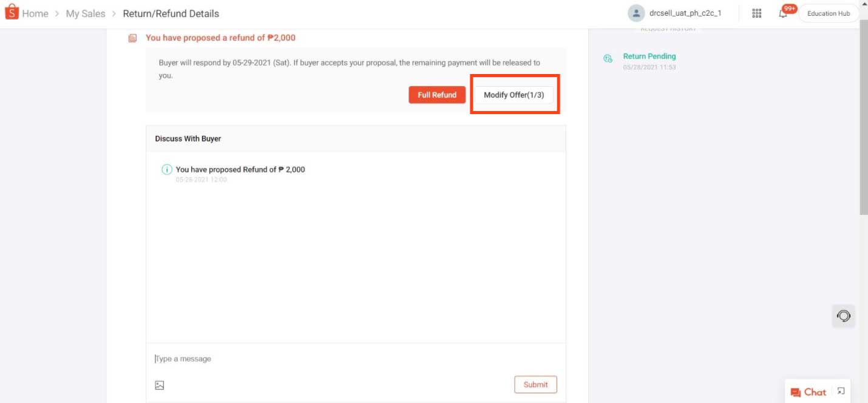Open notifications via the bell icon
The width and height of the screenshot is (868, 403).
[783, 13]
